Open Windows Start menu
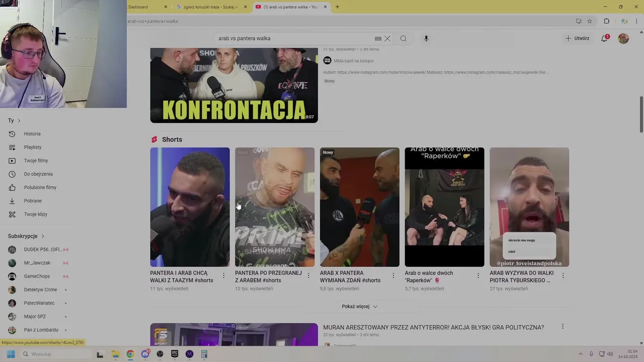This screenshot has height=362, width=644. click(x=11, y=354)
